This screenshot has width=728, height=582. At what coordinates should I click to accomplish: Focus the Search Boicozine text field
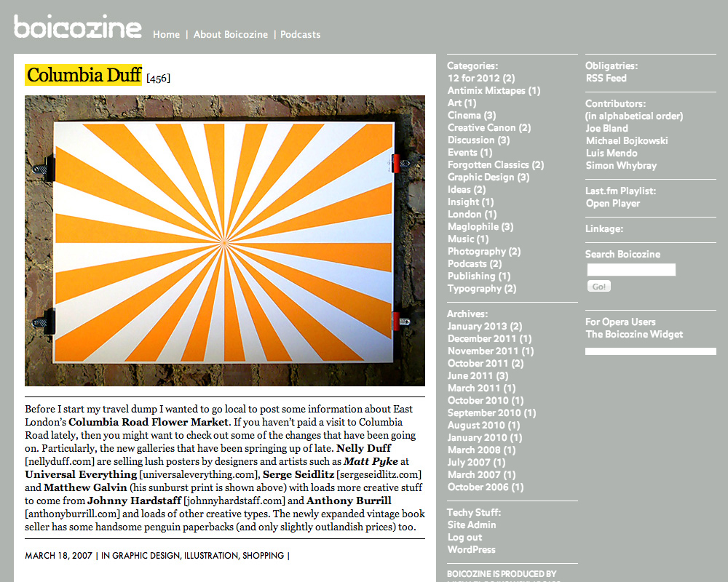click(631, 270)
